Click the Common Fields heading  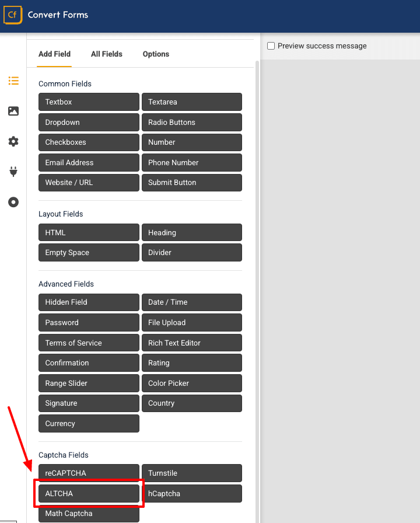[65, 83]
